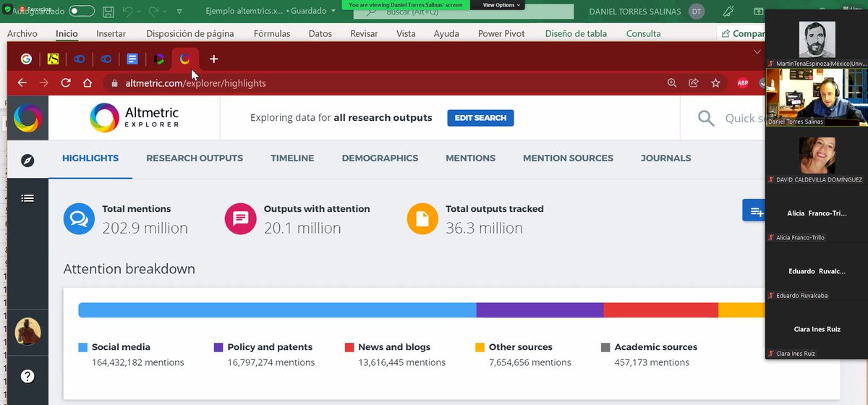Switch to the first blue infinity browser tab
This screenshot has height=405, width=868.
[x=79, y=59]
